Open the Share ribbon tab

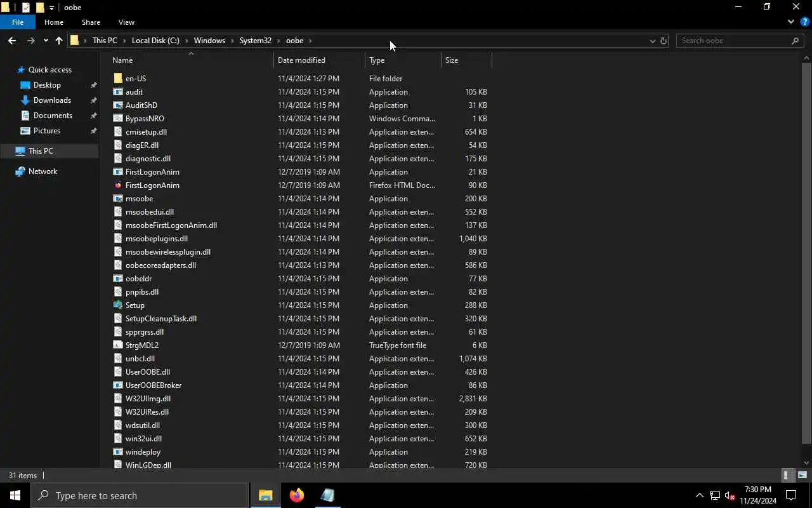click(91, 22)
